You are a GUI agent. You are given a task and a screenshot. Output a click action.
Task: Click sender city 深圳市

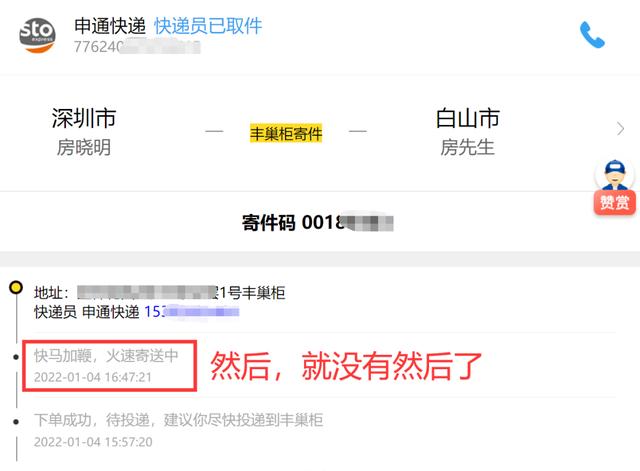click(84, 118)
